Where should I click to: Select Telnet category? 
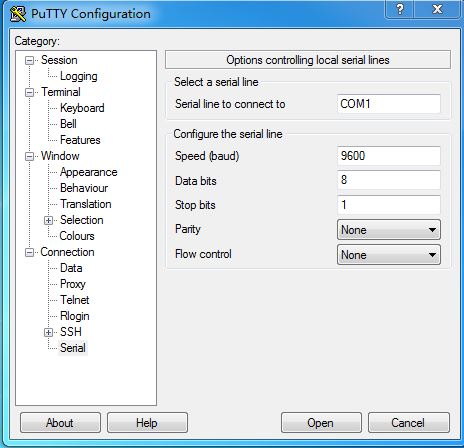click(x=75, y=300)
